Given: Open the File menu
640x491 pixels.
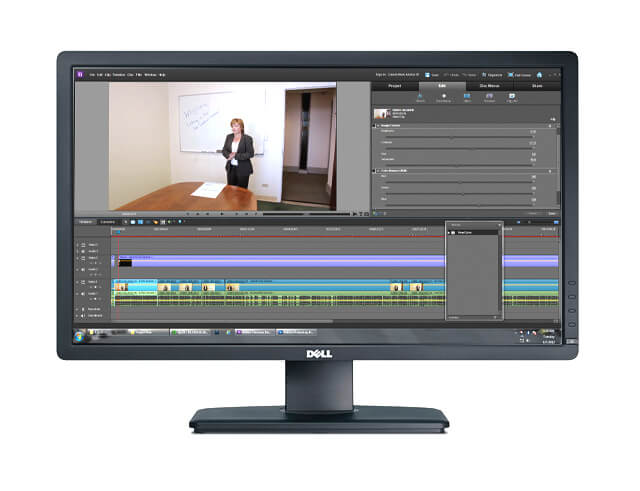Looking at the screenshot, I should [x=91, y=74].
